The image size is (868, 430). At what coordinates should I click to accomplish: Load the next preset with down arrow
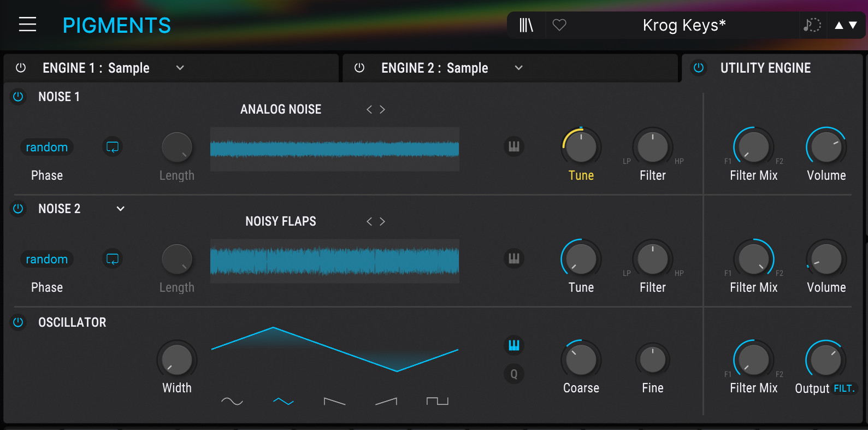[853, 25]
